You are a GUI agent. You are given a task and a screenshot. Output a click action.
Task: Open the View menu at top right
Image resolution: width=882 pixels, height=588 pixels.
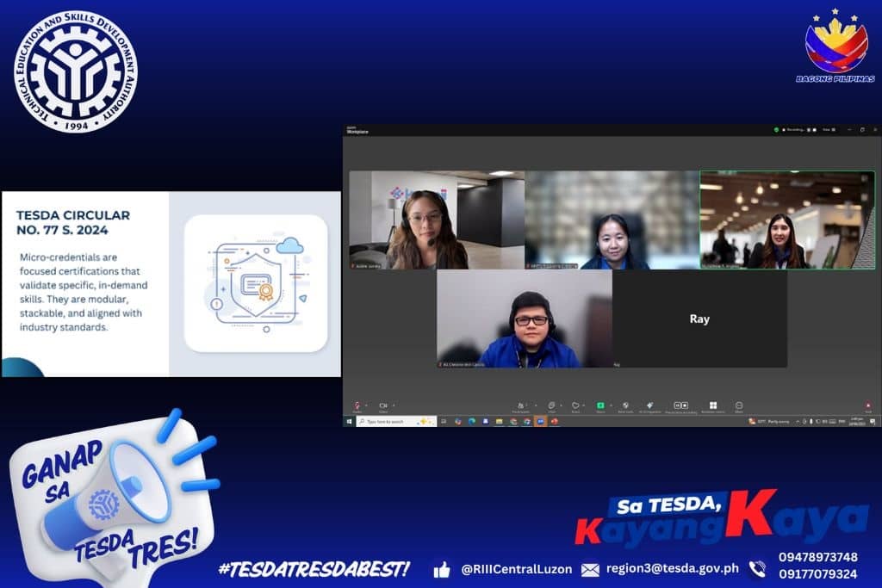coord(826,130)
